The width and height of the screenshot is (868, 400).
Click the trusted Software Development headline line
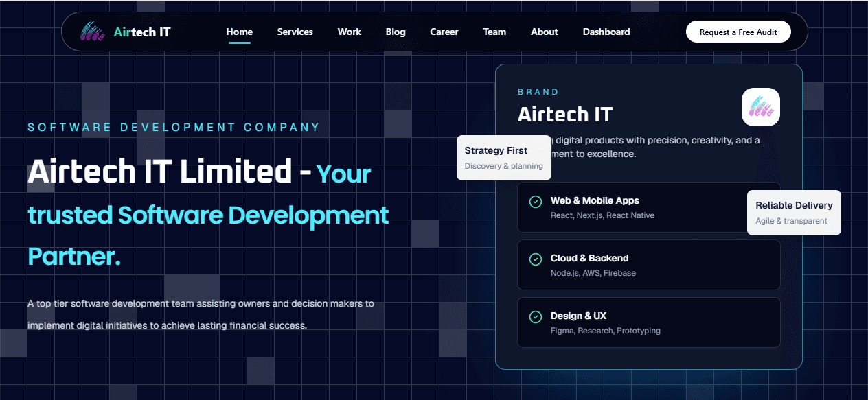[208, 215]
